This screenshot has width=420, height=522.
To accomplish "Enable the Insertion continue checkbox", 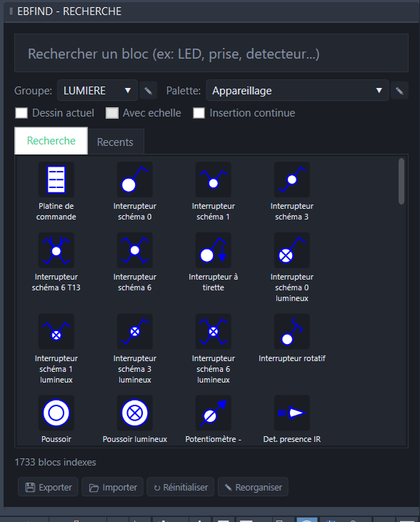I will (x=199, y=113).
